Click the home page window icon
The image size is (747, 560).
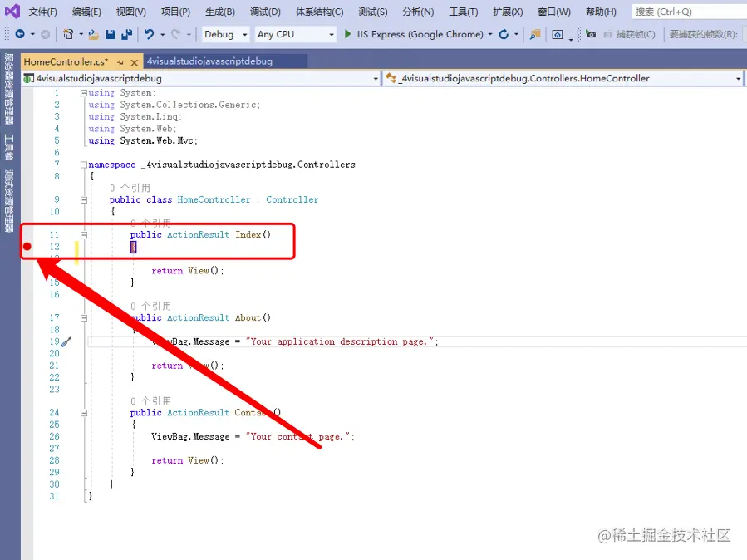(557, 34)
